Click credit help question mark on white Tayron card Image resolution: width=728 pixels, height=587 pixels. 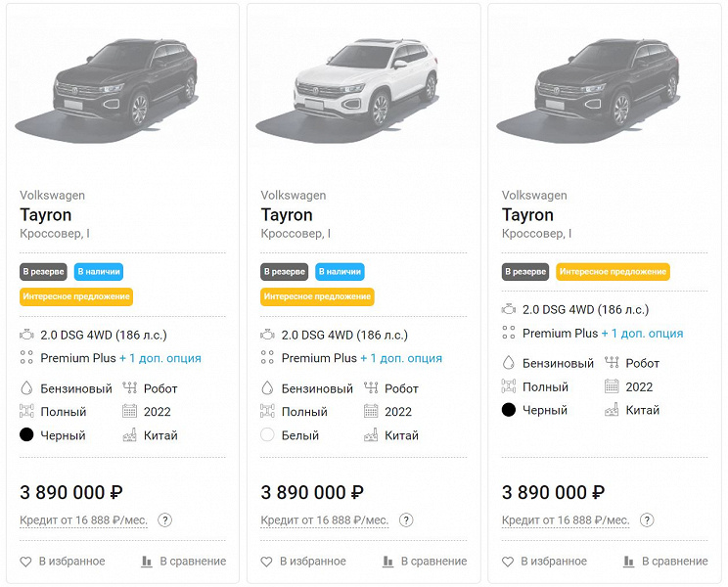click(406, 520)
